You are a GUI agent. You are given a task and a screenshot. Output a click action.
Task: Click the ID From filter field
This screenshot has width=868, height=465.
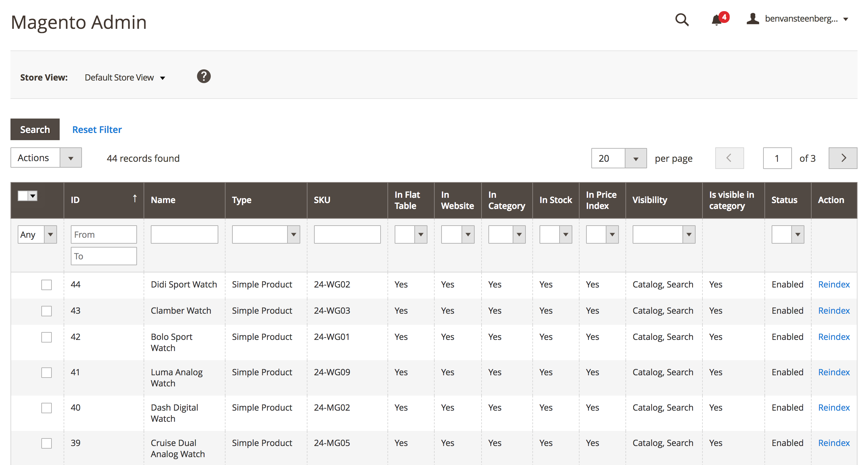(x=104, y=234)
